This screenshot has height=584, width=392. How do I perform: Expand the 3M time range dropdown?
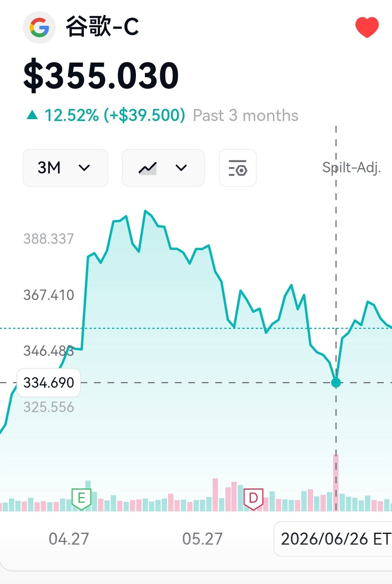[x=66, y=168]
